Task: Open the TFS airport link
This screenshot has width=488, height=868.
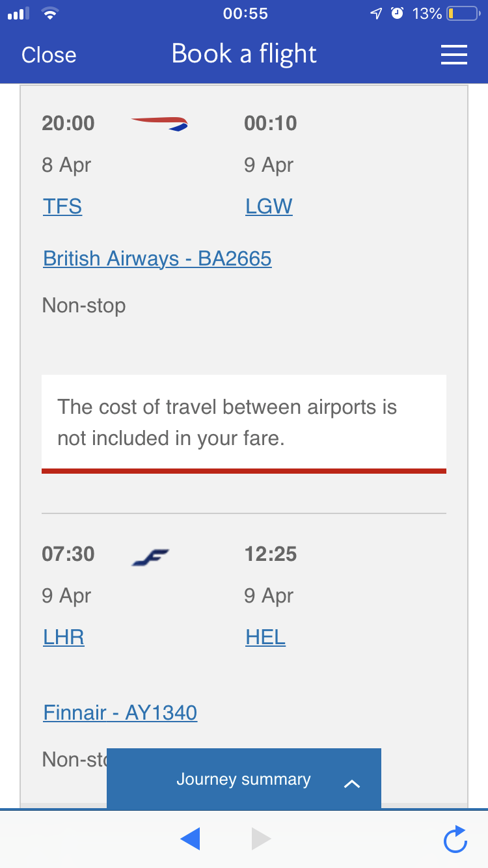Action: [62, 206]
